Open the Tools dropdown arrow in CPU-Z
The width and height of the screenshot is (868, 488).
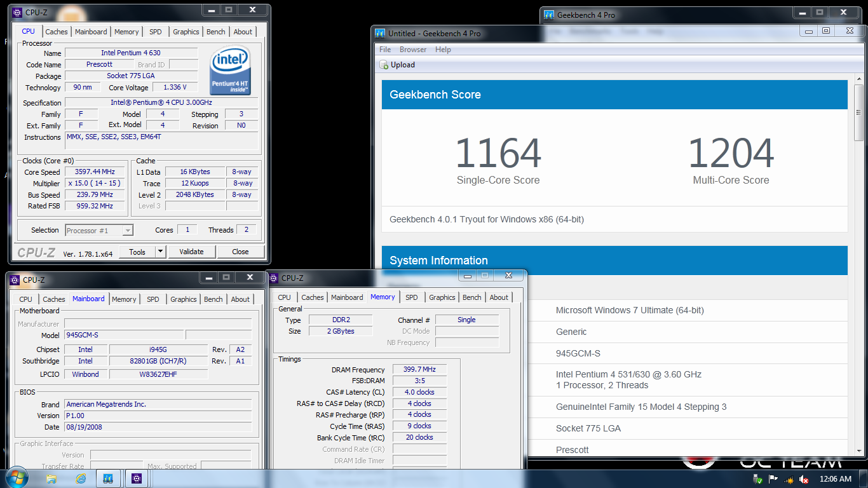(x=160, y=252)
